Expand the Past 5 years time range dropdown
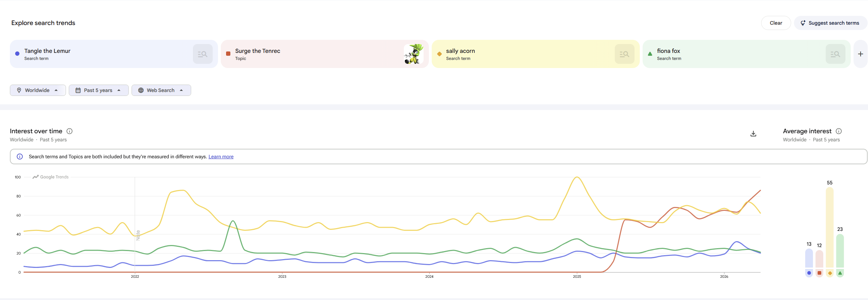 click(98, 90)
